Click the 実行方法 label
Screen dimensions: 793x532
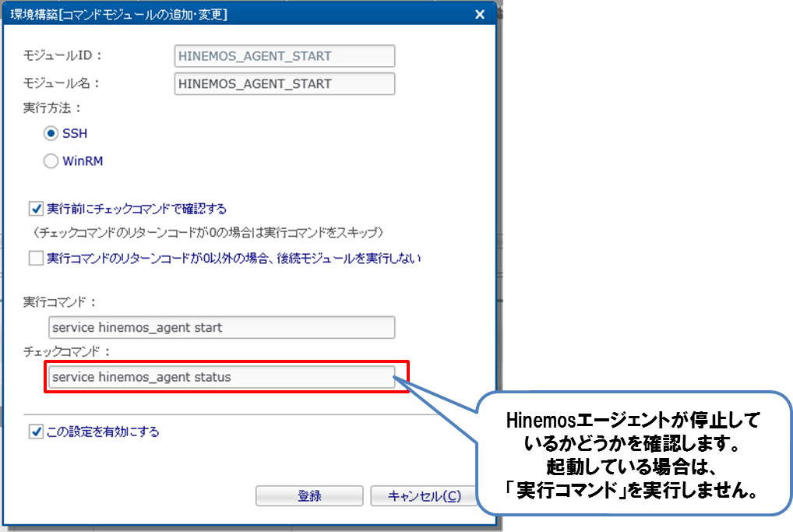pos(51,107)
